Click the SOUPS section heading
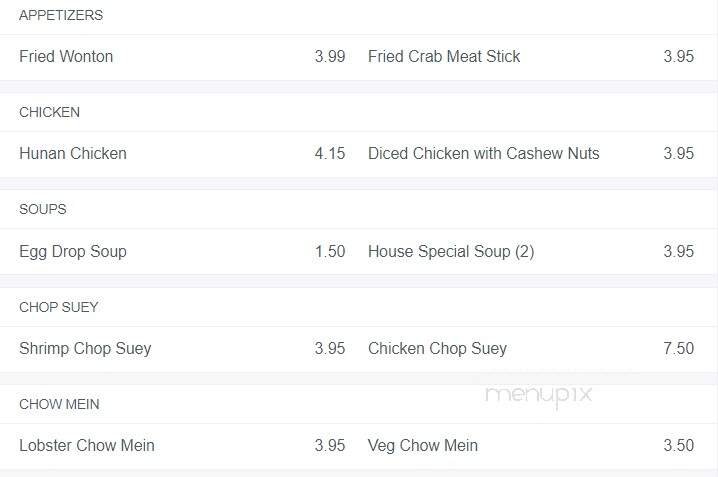This screenshot has width=718, height=477. click(43, 210)
